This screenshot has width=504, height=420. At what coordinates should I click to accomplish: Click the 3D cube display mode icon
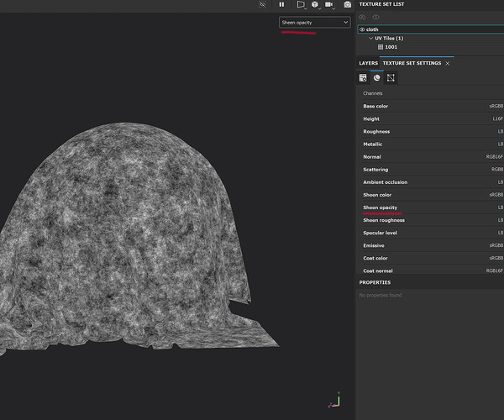[x=315, y=5]
